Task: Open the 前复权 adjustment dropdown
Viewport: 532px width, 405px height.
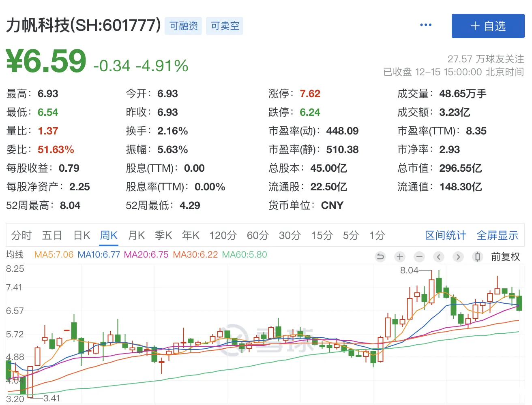Action: point(505,257)
